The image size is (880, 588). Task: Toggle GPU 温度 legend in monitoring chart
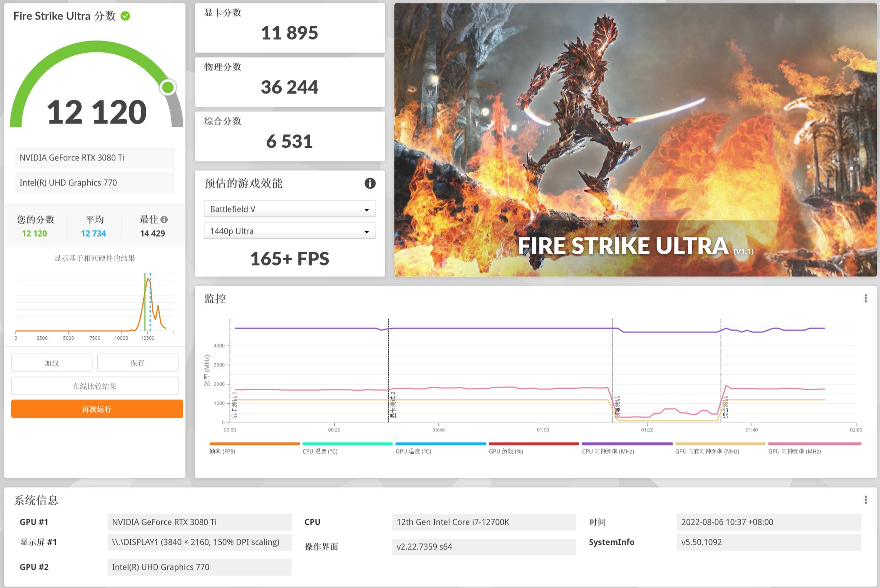point(413,451)
